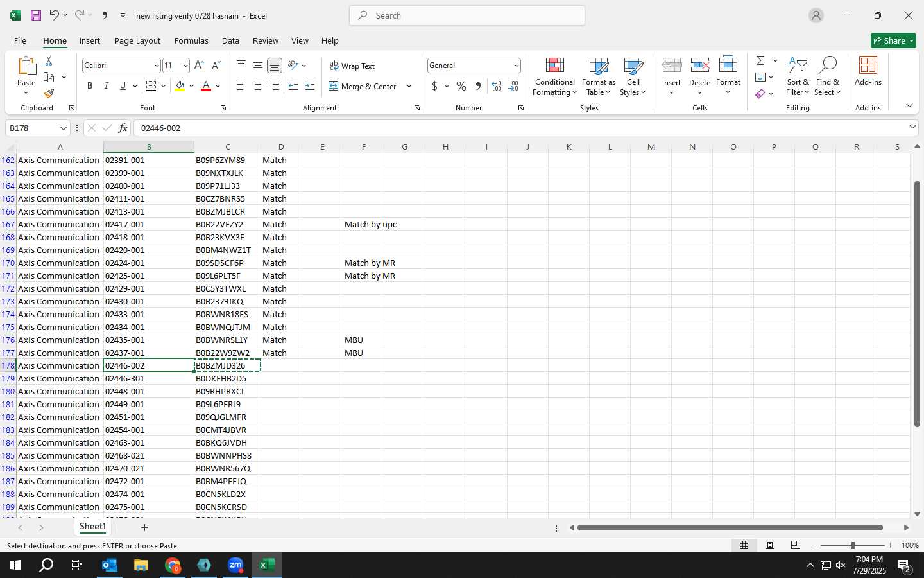Click the AutoSum sigma icon
Image resolution: width=924 pixels, height=578 pixels.
click(x=760, y=60)
